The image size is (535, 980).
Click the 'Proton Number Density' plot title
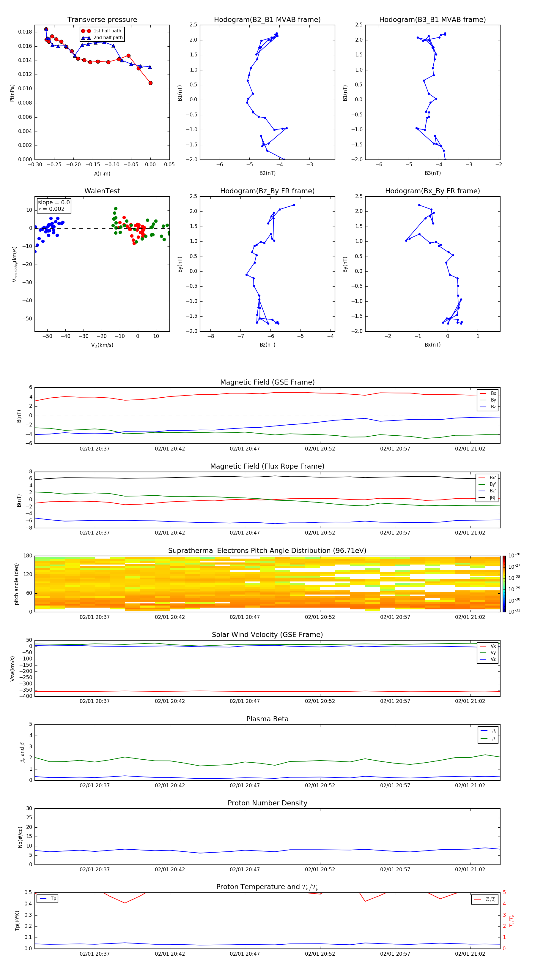point(267,803)
